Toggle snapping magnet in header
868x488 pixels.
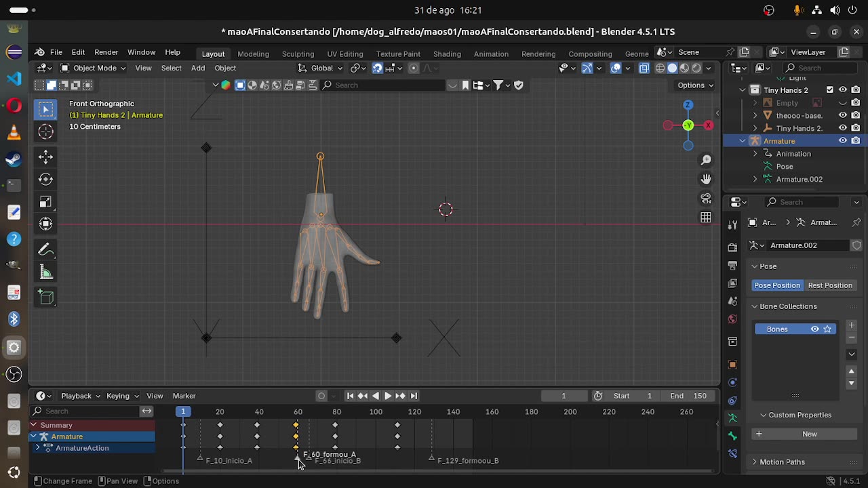[x=377, y=68]
